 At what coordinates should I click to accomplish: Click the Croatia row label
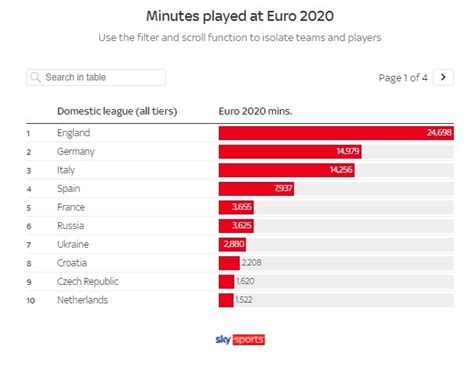[x=72, y=263]
